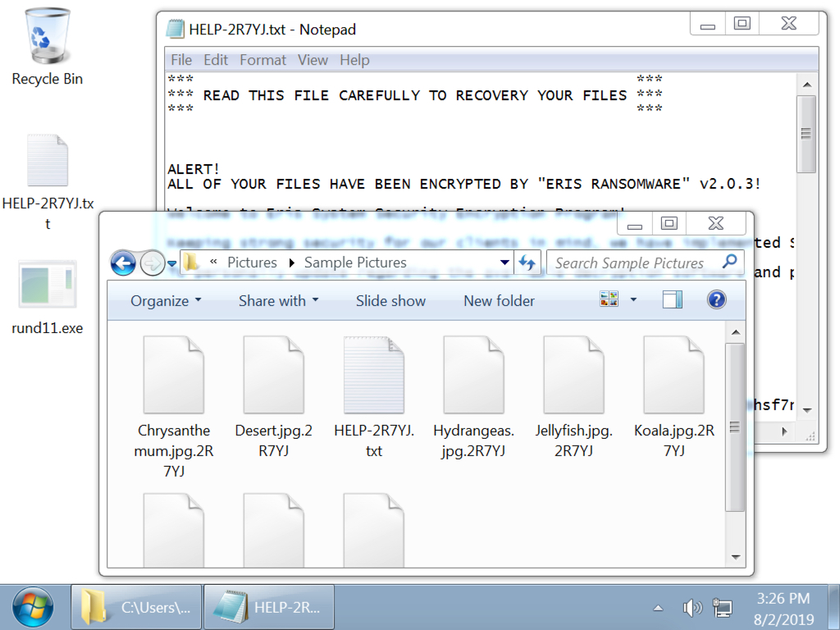Select Jellyfish.jpg.2R7YJ file
Screen dimensions: 840x630
[573, 397]
